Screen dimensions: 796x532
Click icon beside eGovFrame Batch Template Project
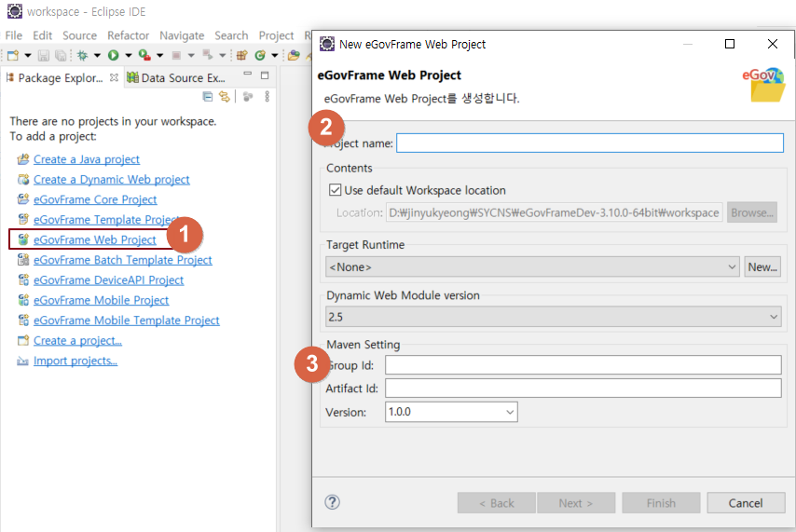tap(23, 260)
